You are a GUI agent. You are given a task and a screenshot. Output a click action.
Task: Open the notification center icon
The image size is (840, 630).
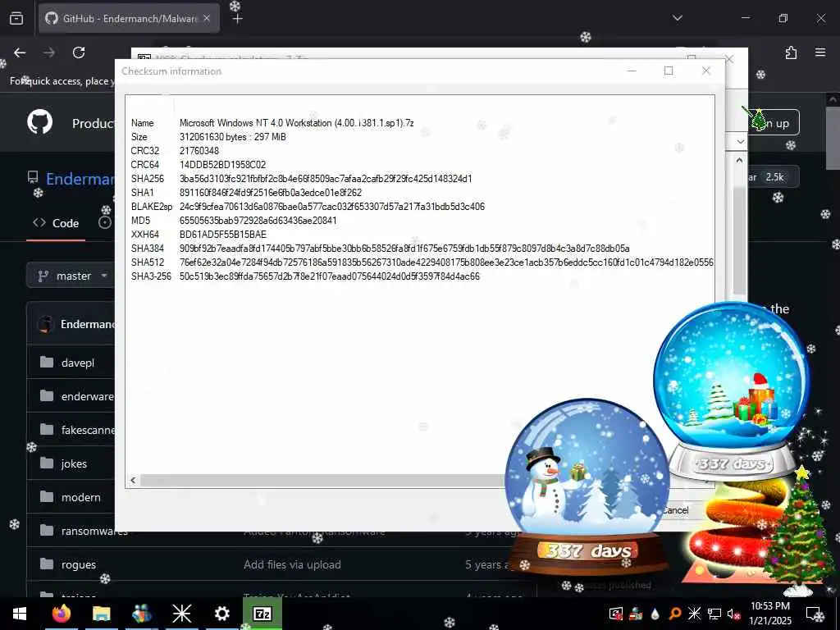click(x=815, y=614)
